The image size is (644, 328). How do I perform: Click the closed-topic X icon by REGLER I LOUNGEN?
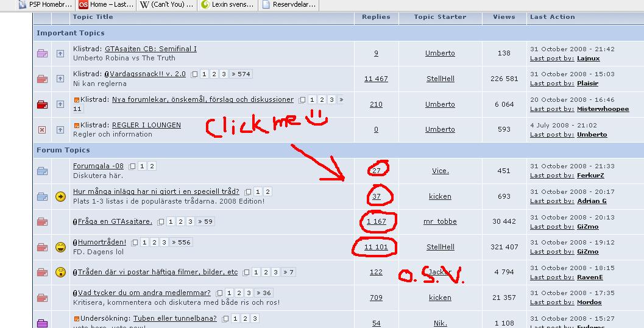[42, 129]
